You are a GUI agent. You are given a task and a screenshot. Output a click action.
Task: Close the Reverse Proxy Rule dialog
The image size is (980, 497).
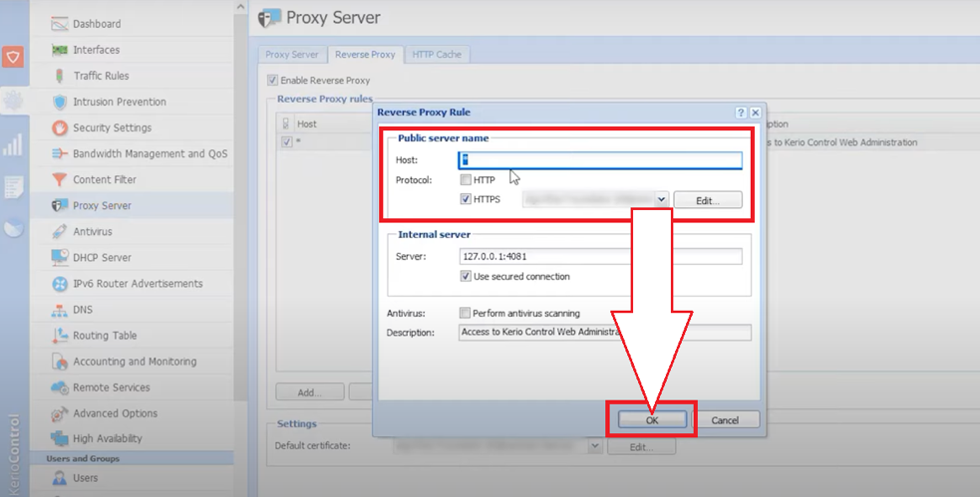(x=755, y=113)
